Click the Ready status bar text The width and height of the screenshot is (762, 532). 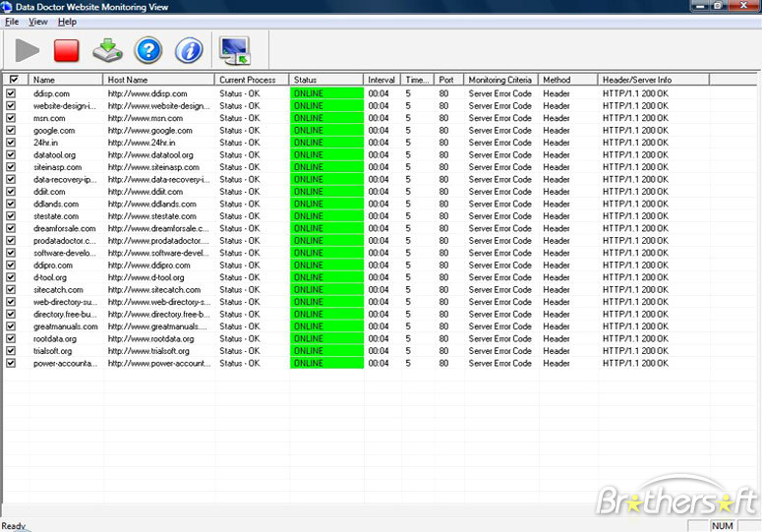pos(13,526)
